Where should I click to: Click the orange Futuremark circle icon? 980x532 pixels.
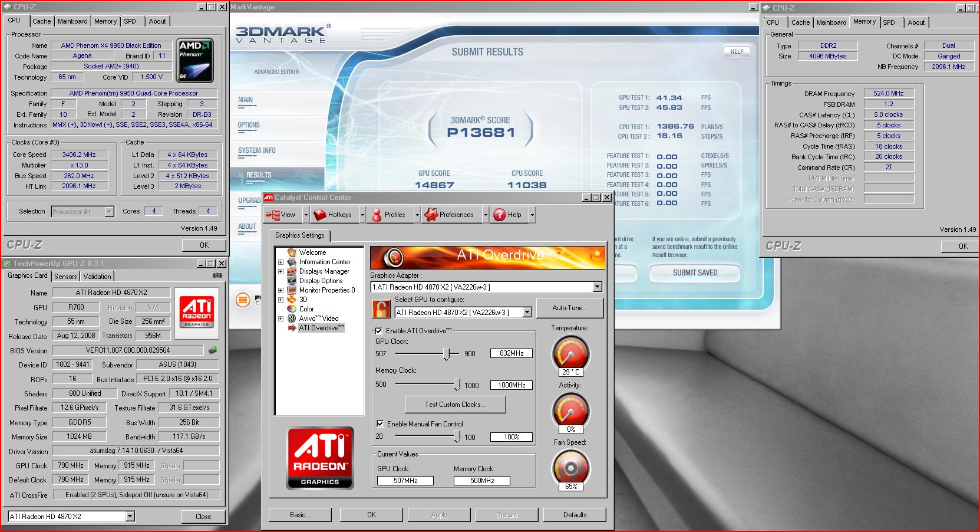[x=243, y=300]
